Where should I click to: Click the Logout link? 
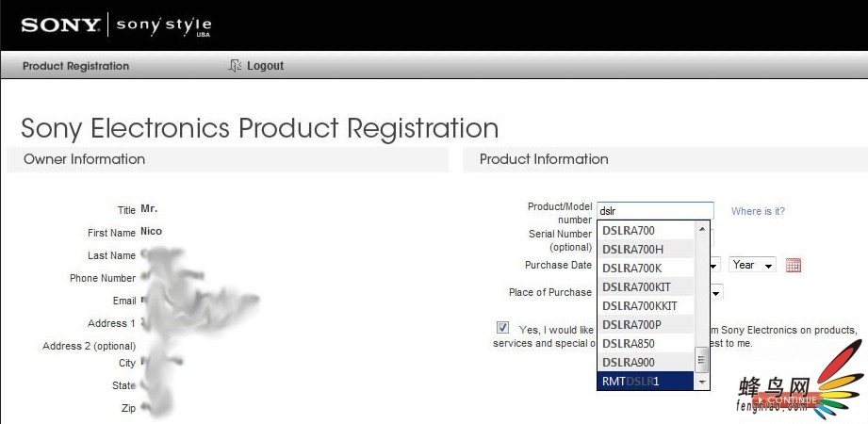(x=265, y=66)
